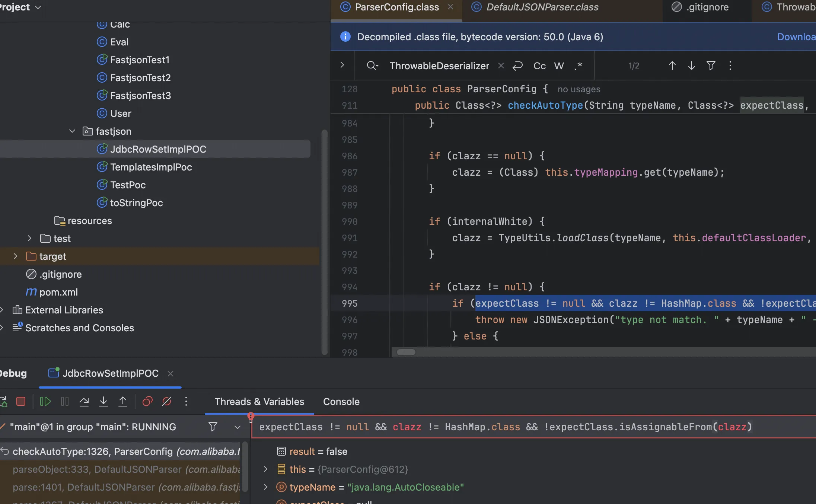
Task: Jump to previous search occurrence arrow
Action: point(672,66)
